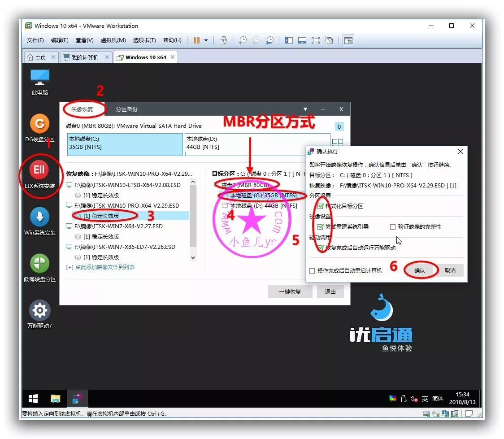Toggle the 格式化目标分区 checkbox
The image size is (504, 439).
point(320,206)
